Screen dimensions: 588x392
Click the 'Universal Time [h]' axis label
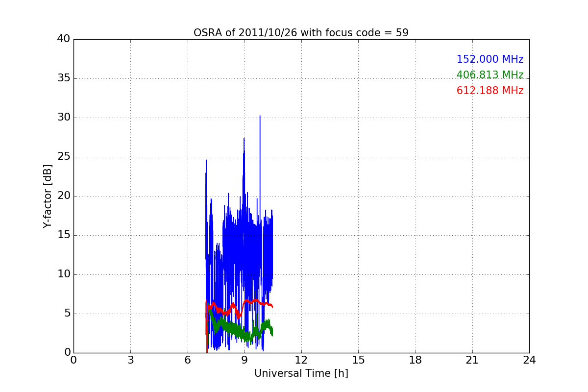point(301,373)
